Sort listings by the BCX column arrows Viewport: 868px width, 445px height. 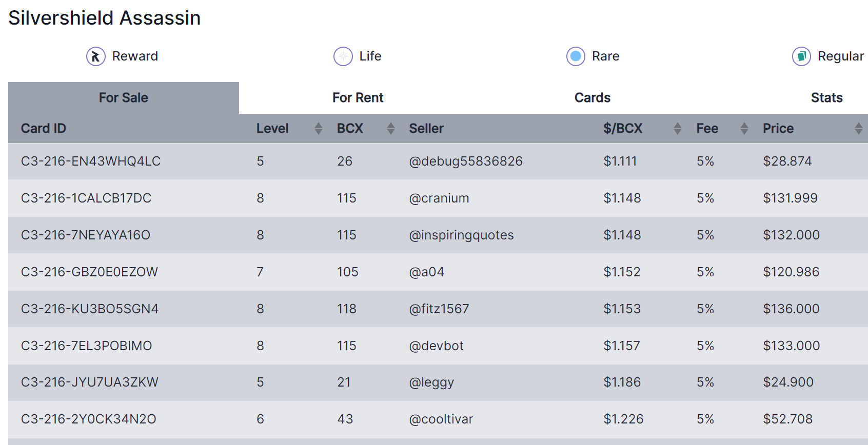(x=391, y=129)
